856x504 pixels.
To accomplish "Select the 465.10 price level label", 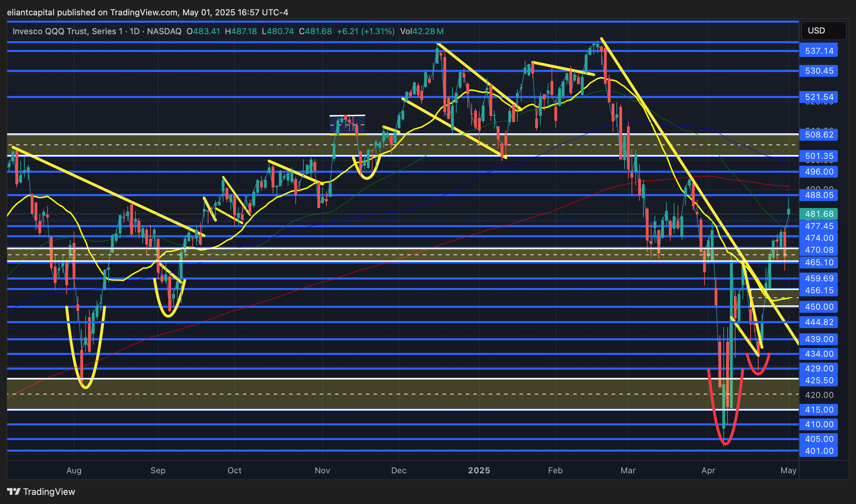I will coord(819,262).
